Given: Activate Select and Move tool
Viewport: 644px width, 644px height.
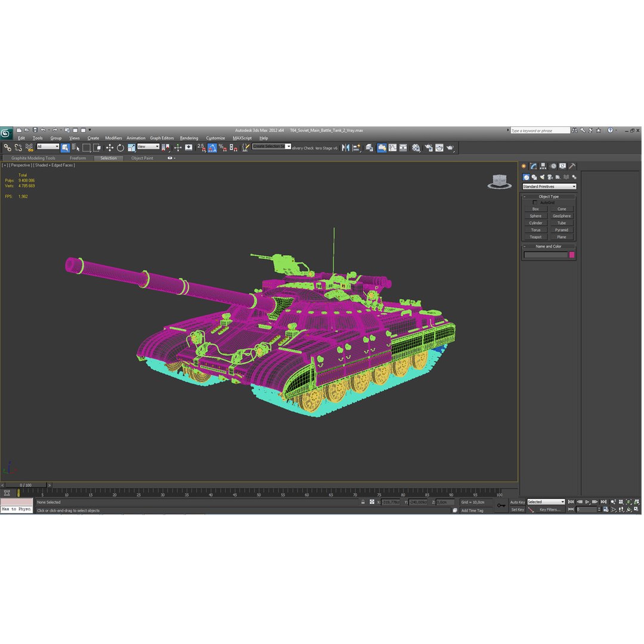Looking at the screenshot, I should click(110, 147).
